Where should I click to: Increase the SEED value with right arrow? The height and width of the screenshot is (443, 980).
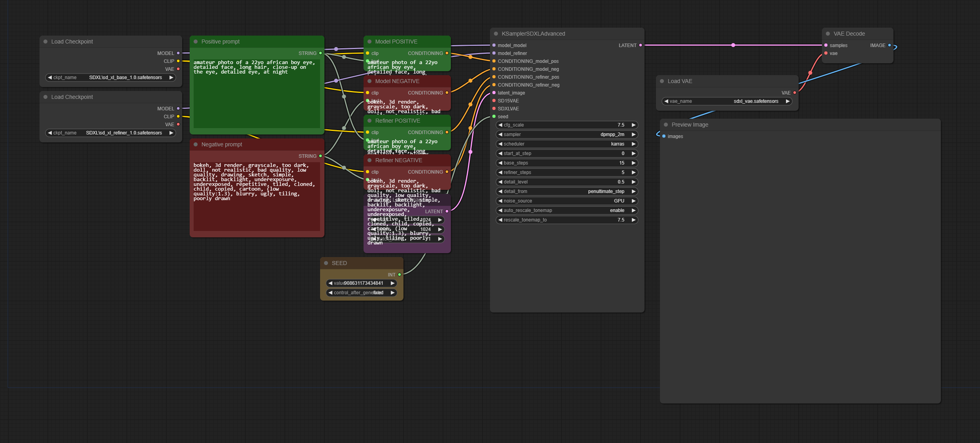click(392, 283)
